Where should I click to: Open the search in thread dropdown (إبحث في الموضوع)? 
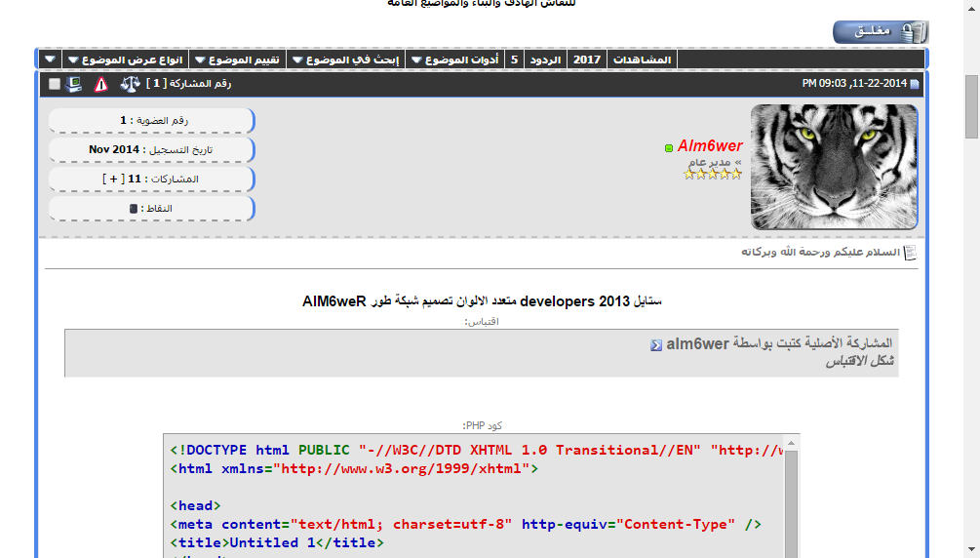click(345, 60)
